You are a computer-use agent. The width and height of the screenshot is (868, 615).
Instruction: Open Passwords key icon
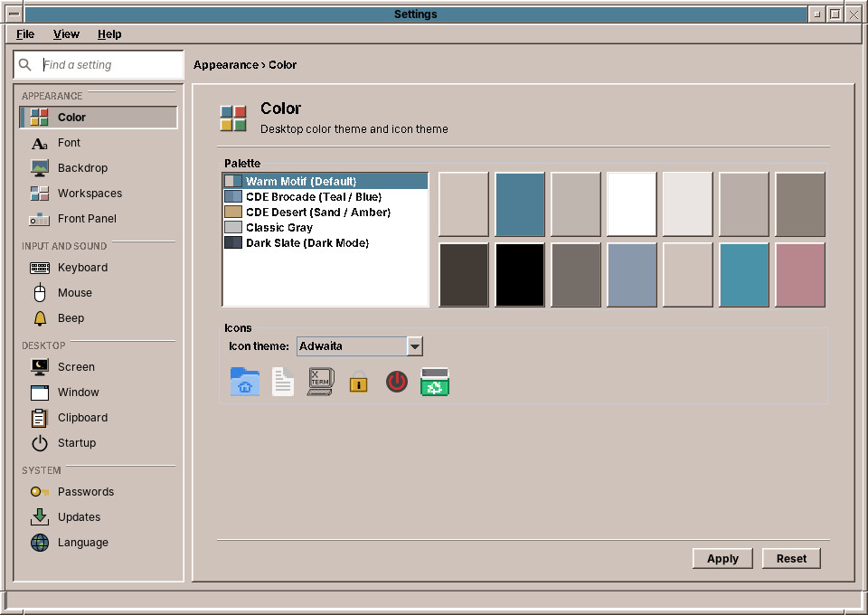tap(39, 492)
